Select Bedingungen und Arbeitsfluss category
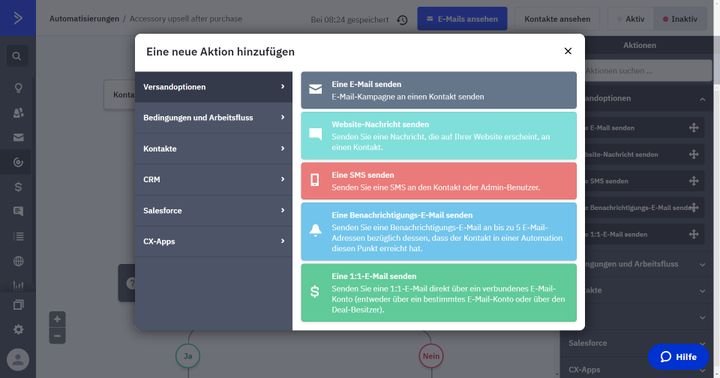Viewport: 720px width, 378px height. pyautogui.click(x=214, y=118)
